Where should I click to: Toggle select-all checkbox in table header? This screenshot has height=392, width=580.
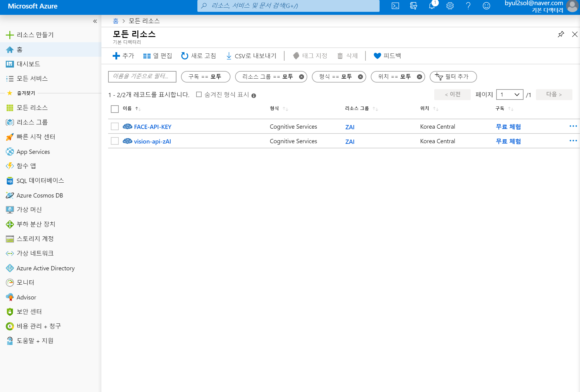[115, 109]
